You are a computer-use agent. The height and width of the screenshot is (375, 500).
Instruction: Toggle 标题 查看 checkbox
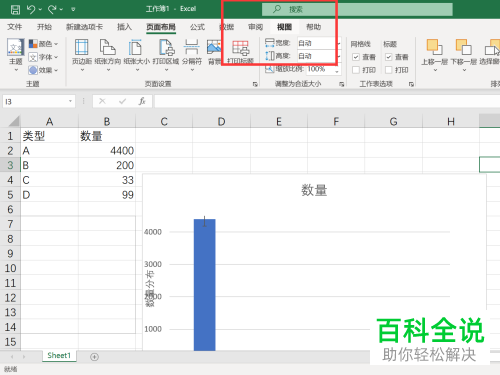tap(388, 57)
